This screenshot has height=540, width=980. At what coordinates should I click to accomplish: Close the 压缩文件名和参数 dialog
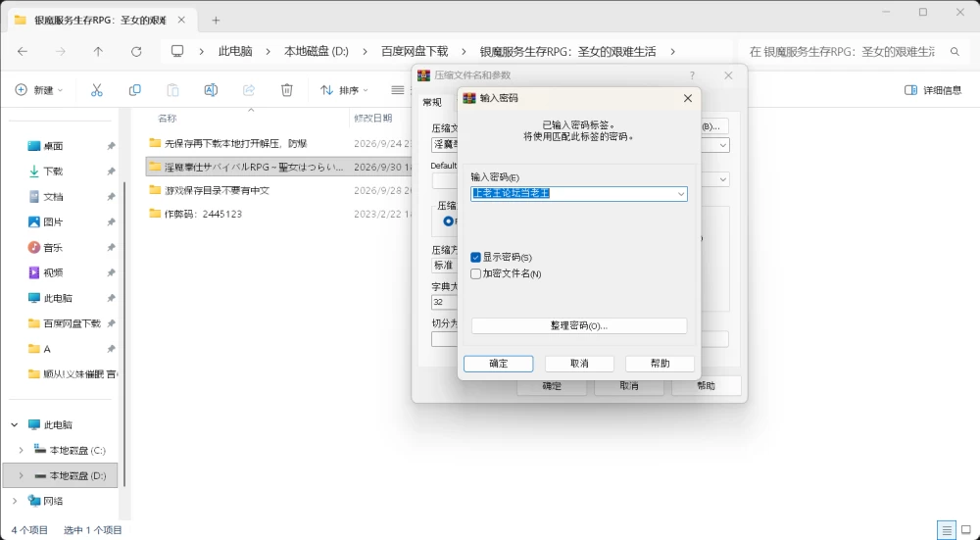click(x=728, y=75)
